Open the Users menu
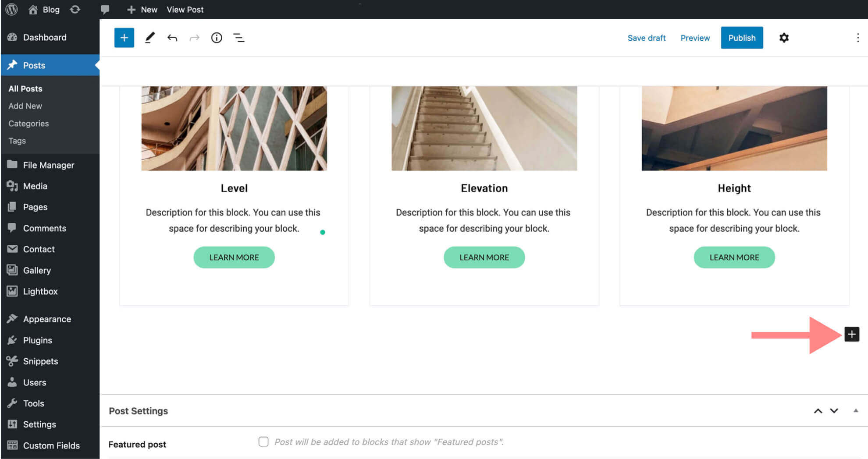This screenshot has height=459, width=868. tap(50, 382)
